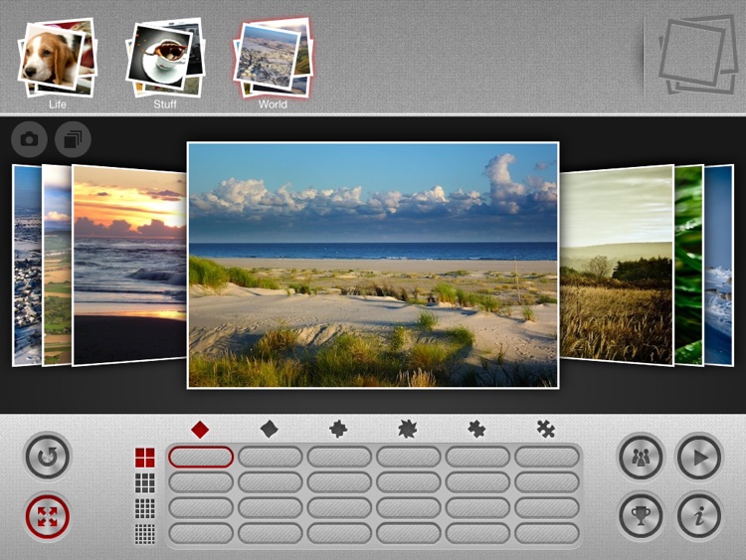Viewport: 746px width, 560px height.
Task: Select the 2x2 slot under spiky star
Action: [409, 458]
